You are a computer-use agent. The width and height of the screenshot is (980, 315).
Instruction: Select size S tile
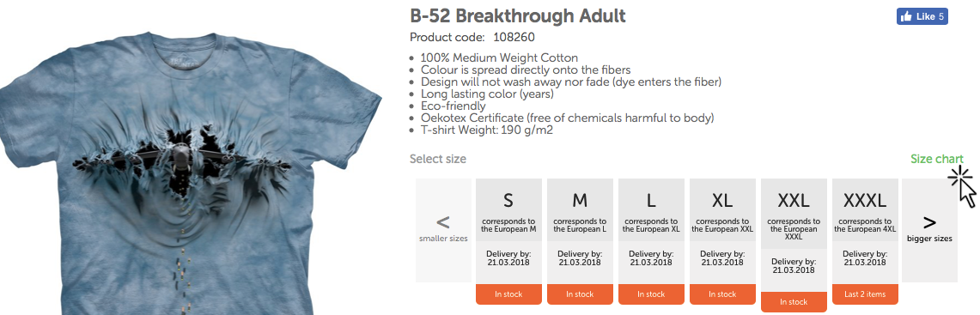(508, 231)
